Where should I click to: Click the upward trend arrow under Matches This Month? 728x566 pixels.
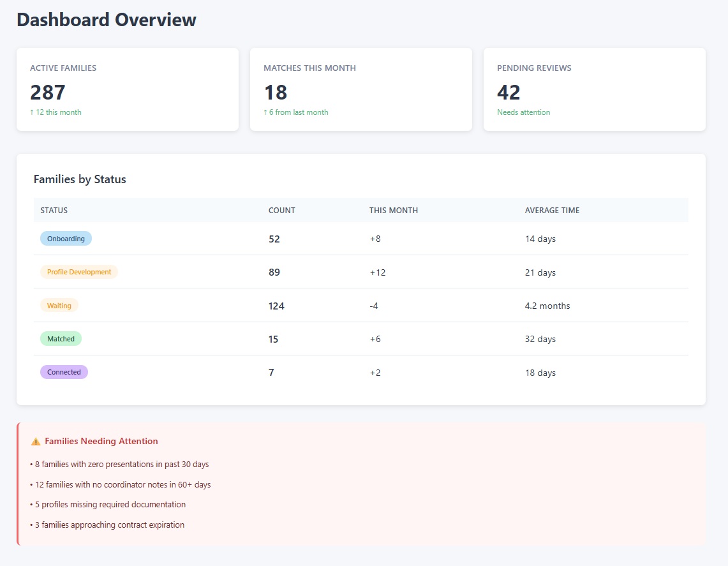(x=266, y=112)
